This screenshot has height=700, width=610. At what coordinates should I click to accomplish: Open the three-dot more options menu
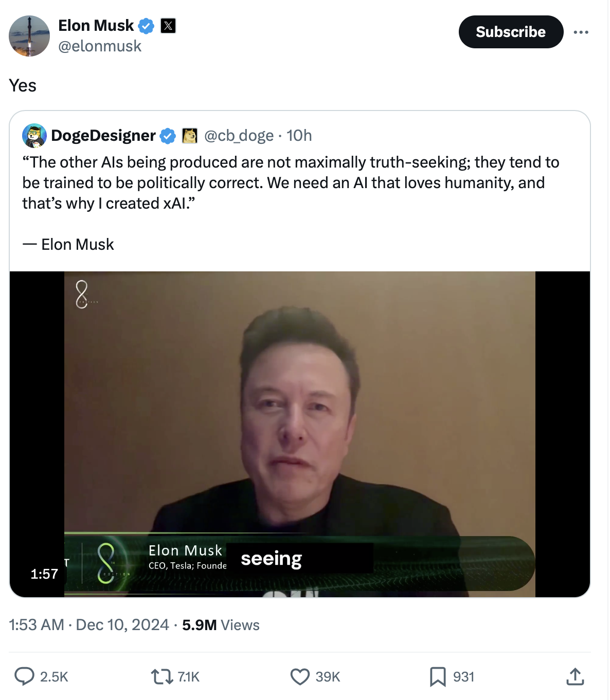coord(581,32)
